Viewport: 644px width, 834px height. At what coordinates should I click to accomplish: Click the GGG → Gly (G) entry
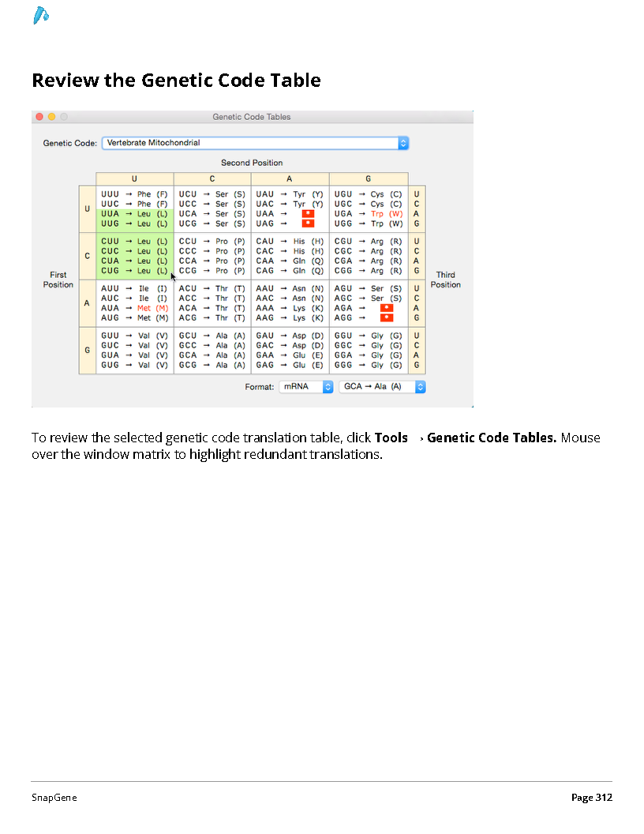pos(369,365)
